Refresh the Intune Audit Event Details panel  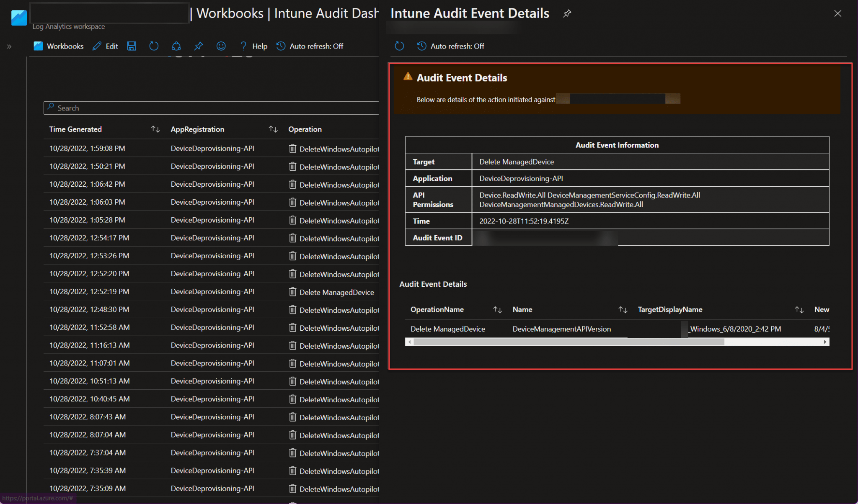pos(399,46)
